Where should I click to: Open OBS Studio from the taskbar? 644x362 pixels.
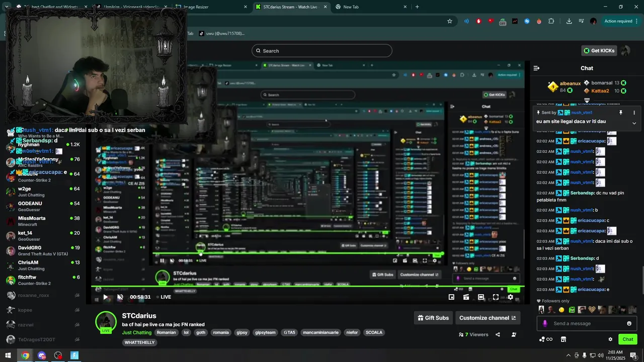coord(58,355)
